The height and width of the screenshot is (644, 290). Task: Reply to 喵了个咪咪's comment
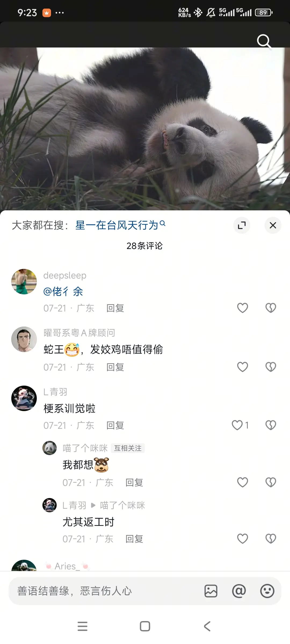[134, 482]
